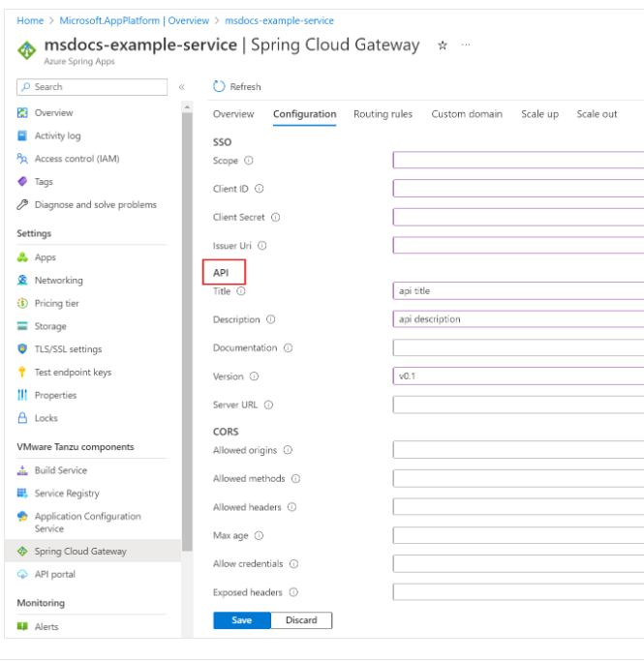Switch to the Overview tab
This screenshot has width=644, height=661.
(x=233, y=114)
